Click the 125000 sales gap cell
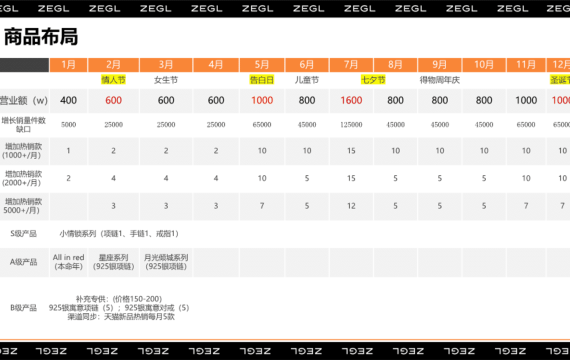The height and width of the screenshot is (360, 570). pyautogui.click(x=351, y=124)
